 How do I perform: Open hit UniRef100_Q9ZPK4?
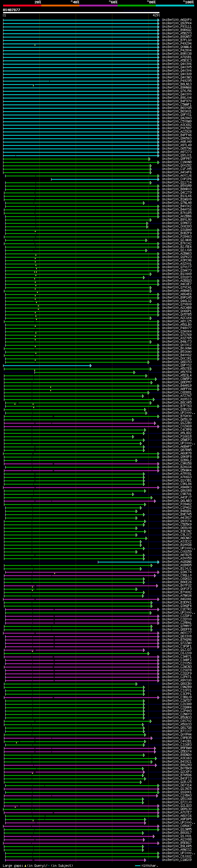click(x=177, y=23)
